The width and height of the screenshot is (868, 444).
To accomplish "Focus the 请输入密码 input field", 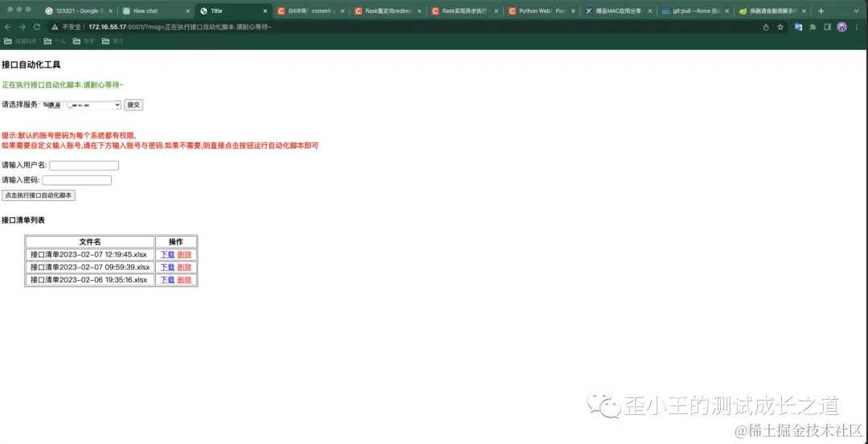I will pyautogui.click(x=77, y=180).
